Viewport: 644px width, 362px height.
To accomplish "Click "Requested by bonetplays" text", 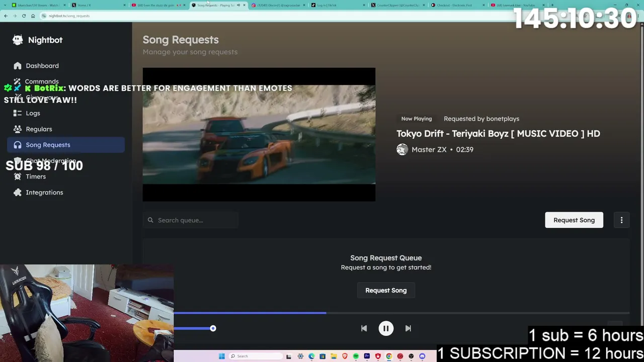I will coord(481,119).
